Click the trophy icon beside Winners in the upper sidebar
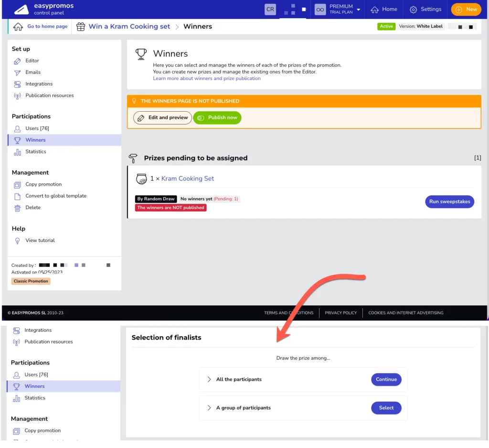The height and width of the screenshot is (448, 489). (x=18, y=140)
